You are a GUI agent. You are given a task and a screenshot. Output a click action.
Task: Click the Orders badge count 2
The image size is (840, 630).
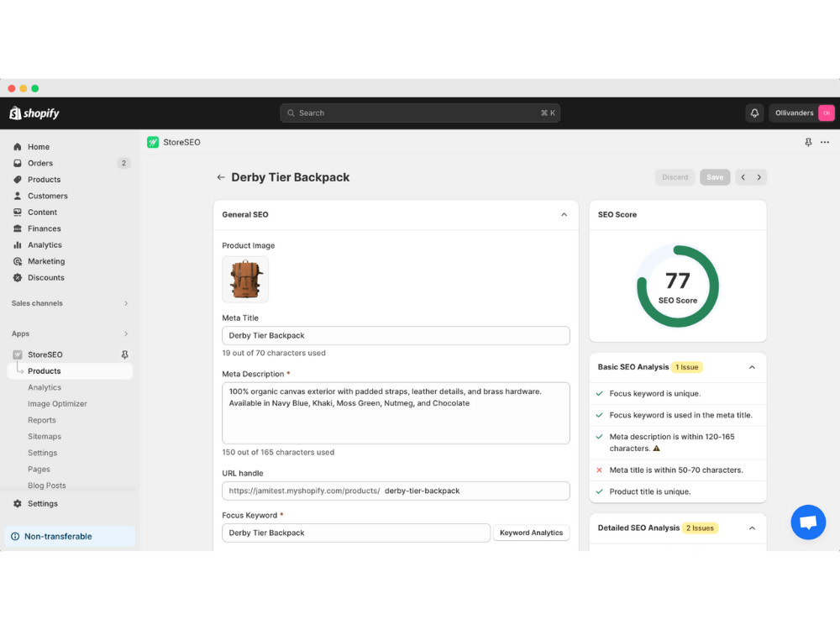[x=123, y=163]
